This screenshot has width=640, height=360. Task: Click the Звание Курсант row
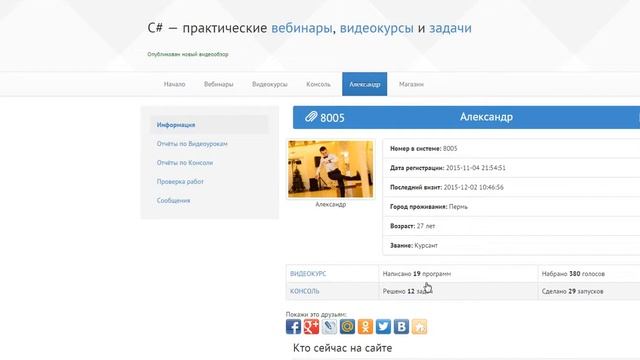[x=511, y=245]
